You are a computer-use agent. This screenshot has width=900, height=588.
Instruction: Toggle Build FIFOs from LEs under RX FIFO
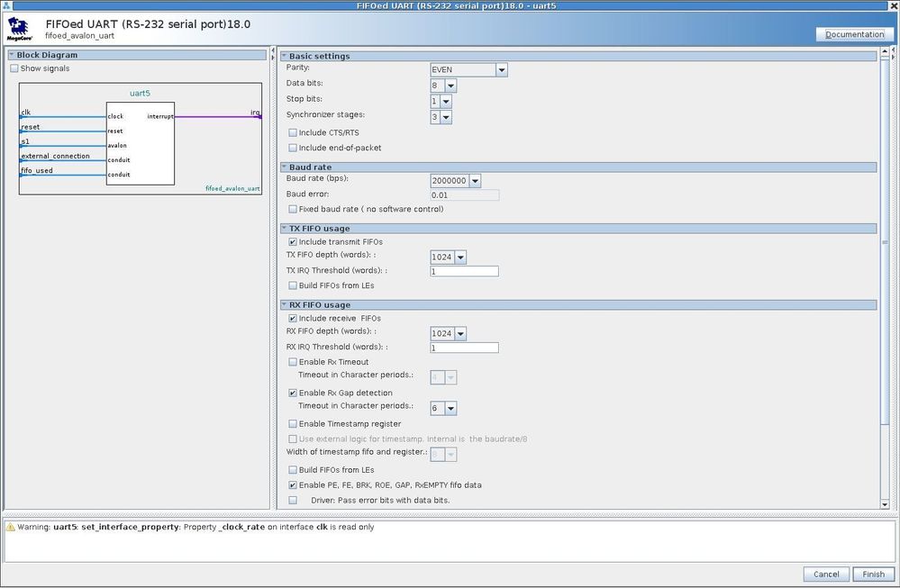click(293, 470)
